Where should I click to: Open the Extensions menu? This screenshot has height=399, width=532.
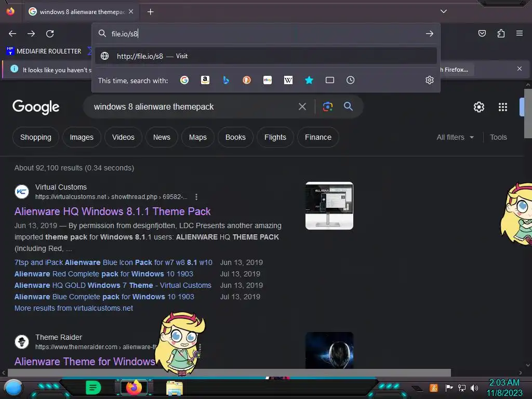click(501, 33)
